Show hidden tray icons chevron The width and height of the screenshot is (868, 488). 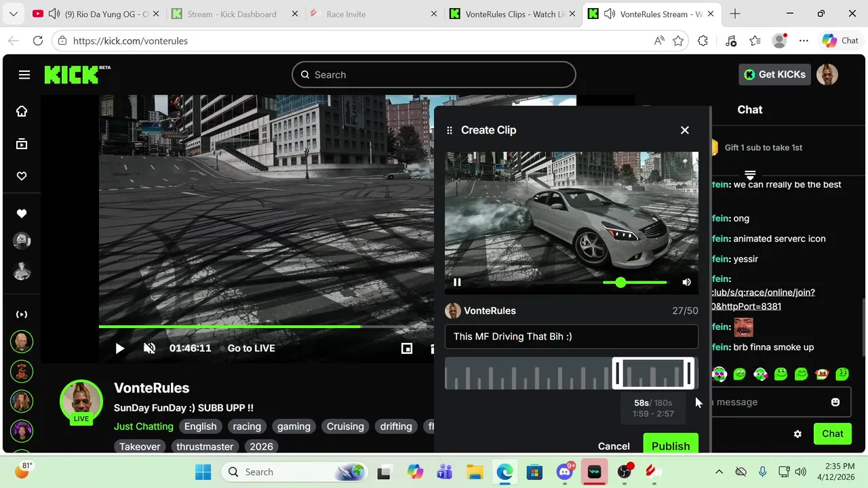719,472
